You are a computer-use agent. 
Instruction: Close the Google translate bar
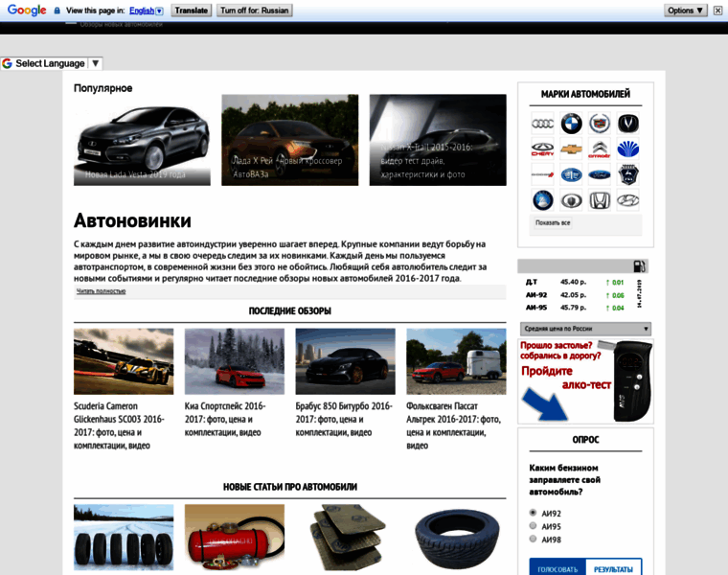[717, 11]
